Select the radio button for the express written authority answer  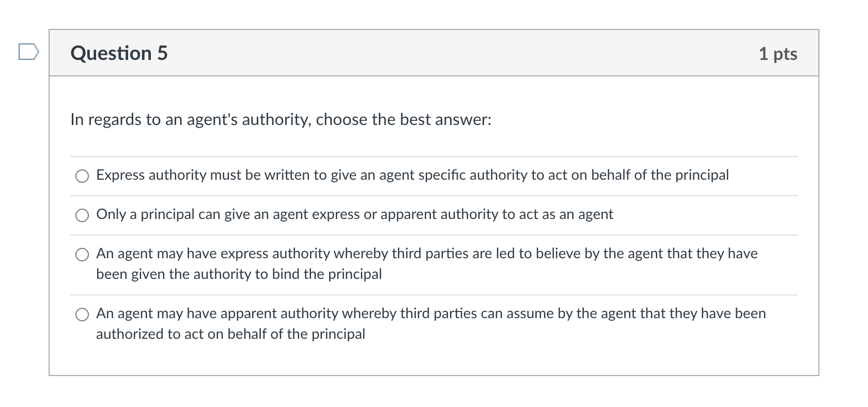click(x=82, y=176)
